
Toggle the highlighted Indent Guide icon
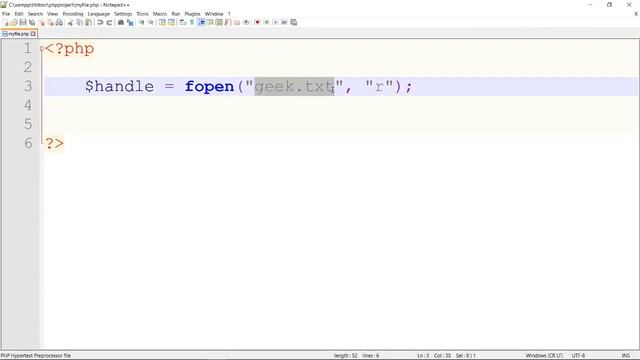[201, 22]
